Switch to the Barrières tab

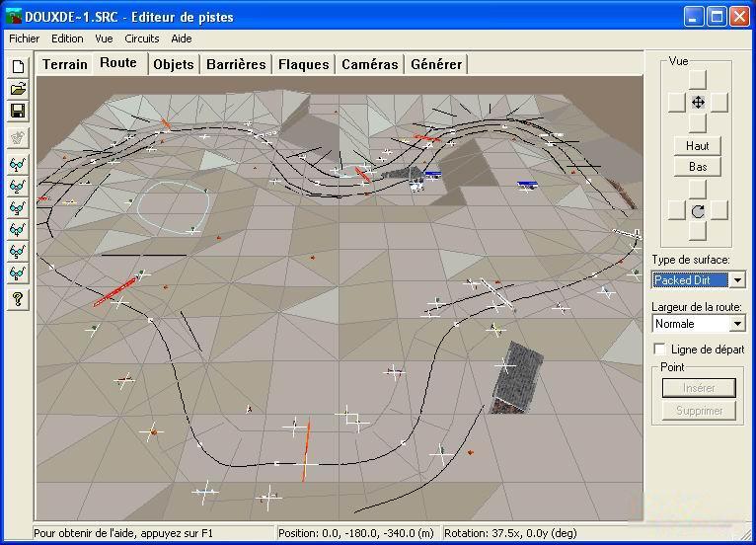[236, 64]
